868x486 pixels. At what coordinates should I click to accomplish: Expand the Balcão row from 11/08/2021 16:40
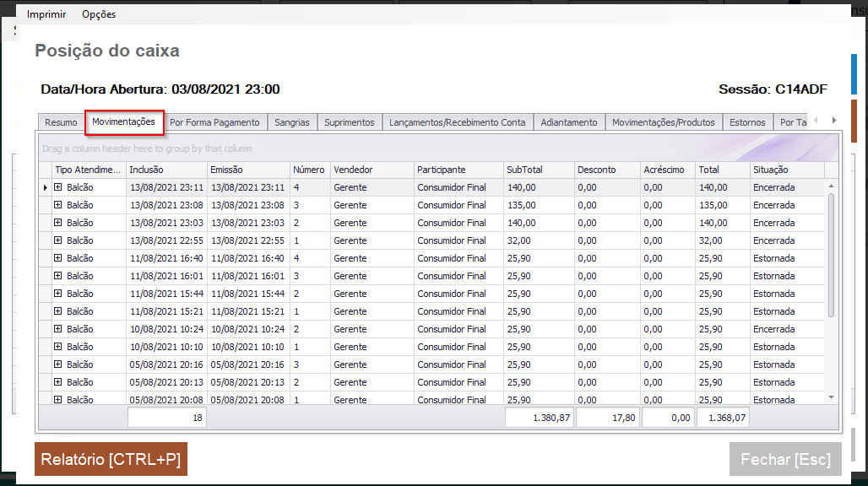[58, 258]
